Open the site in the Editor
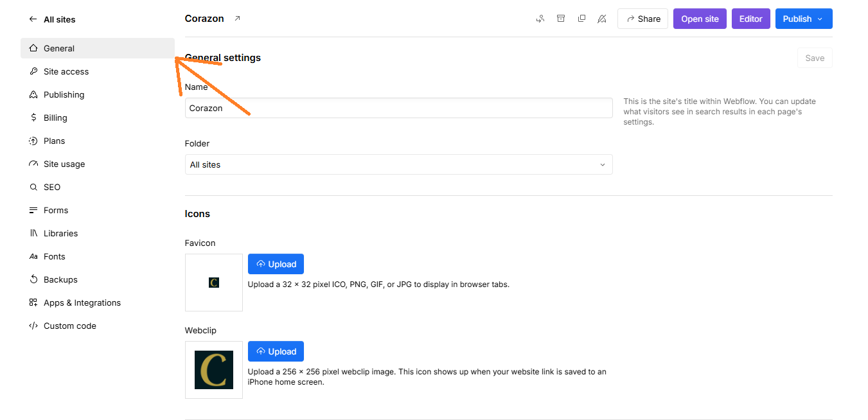The width and height of the screenshot is (868, 420). pos(750,19)
